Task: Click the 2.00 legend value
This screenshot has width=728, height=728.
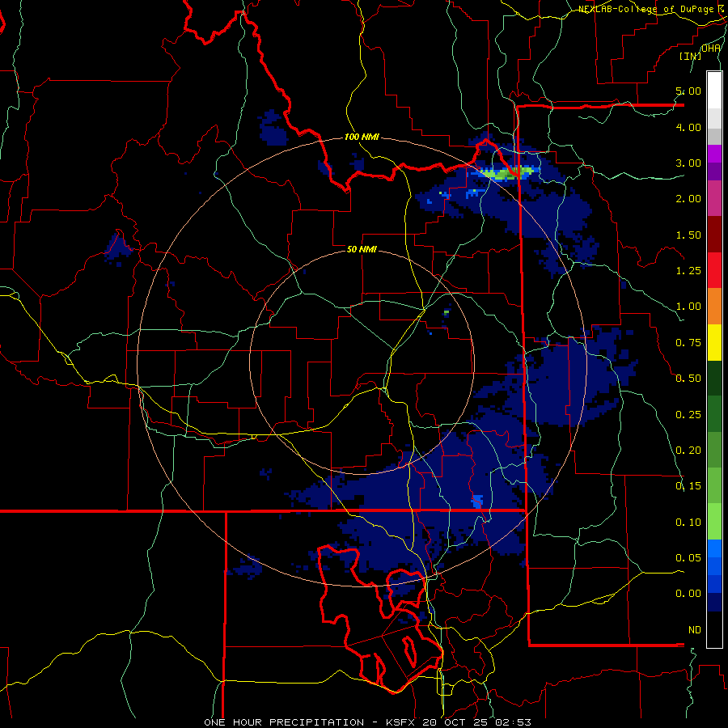Action: tap(688, 199)
